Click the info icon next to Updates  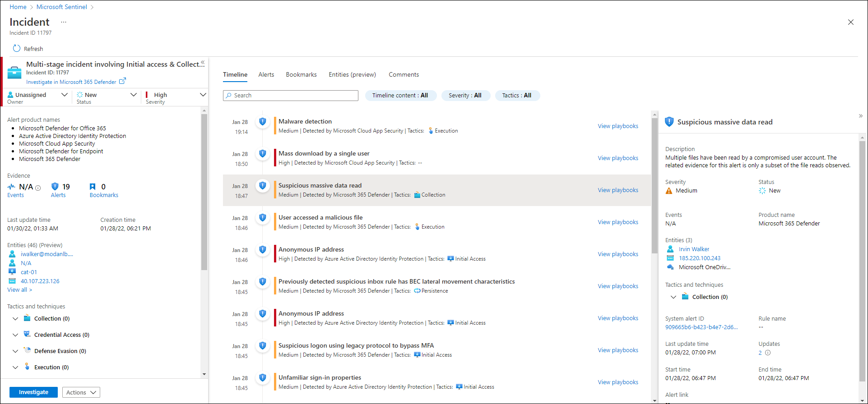tap(768, 353)
